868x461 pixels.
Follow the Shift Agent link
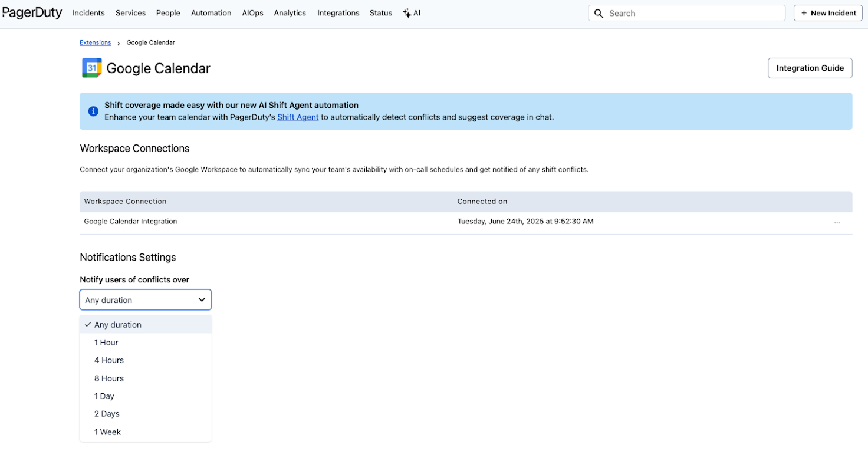click(298, 117)
